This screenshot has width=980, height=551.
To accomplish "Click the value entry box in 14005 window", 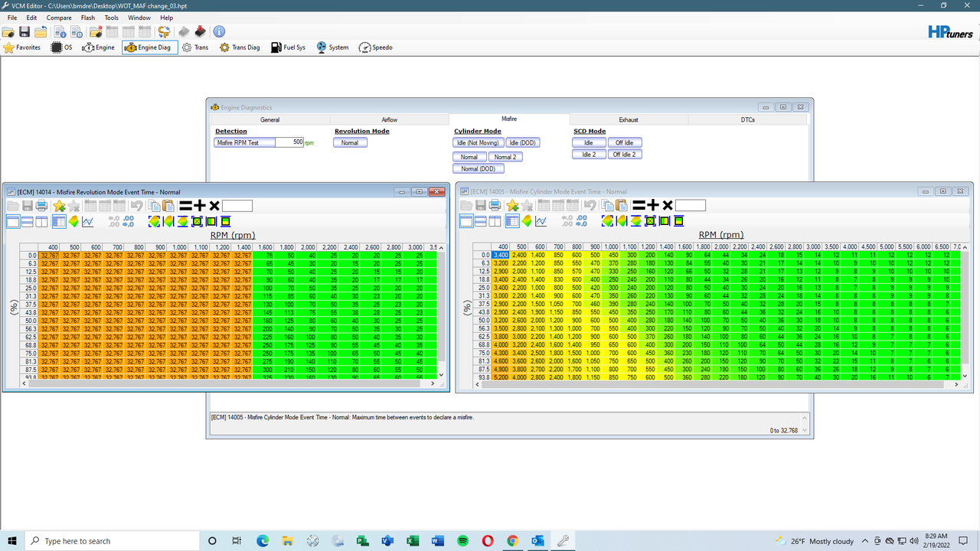I will [691, 205].
